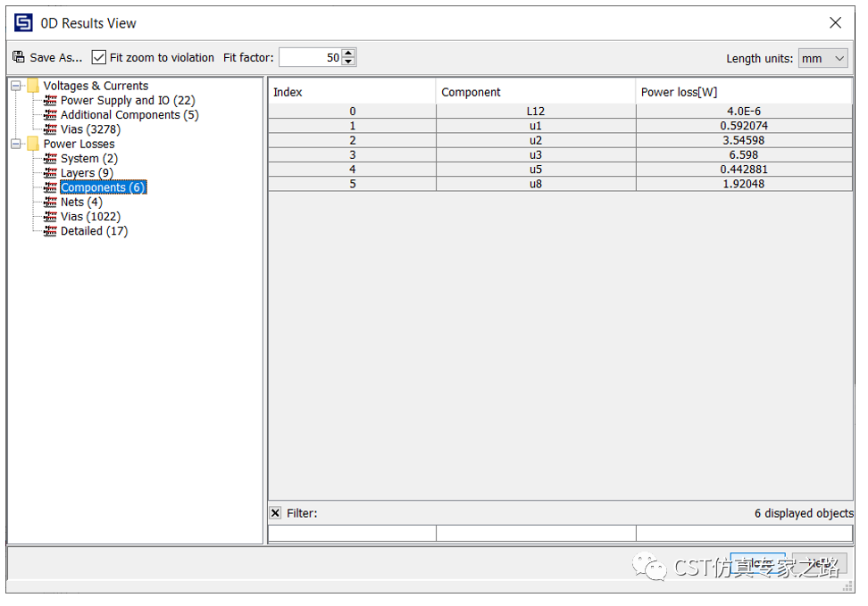Click the Power Supply and IO table icon

click(50, 100)
